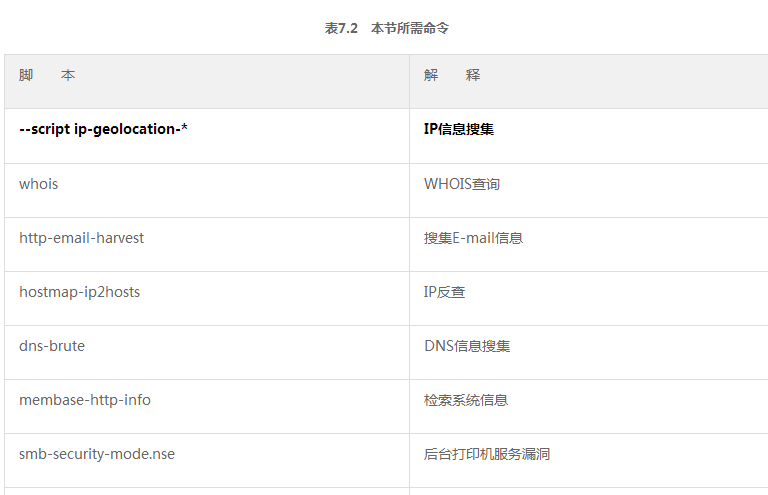Select the hostmap-ip2hosts script entry
Image resolution: width=768 pixels, height=495 pixels.
pyautogui.click(x=79, y=292)
